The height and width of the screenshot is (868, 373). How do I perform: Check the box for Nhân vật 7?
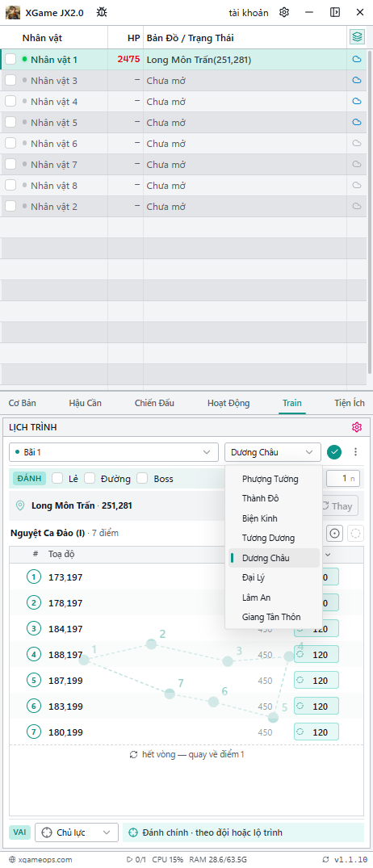(10, 165)
